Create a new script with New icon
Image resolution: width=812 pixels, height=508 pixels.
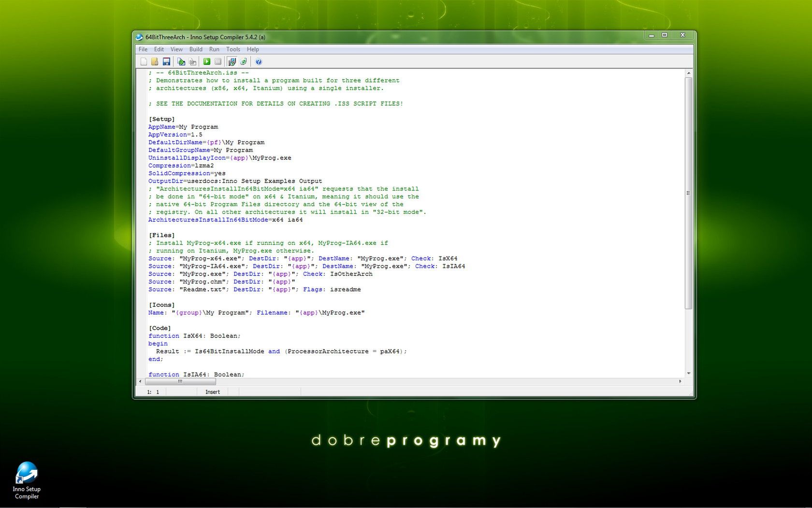(144, 61)
